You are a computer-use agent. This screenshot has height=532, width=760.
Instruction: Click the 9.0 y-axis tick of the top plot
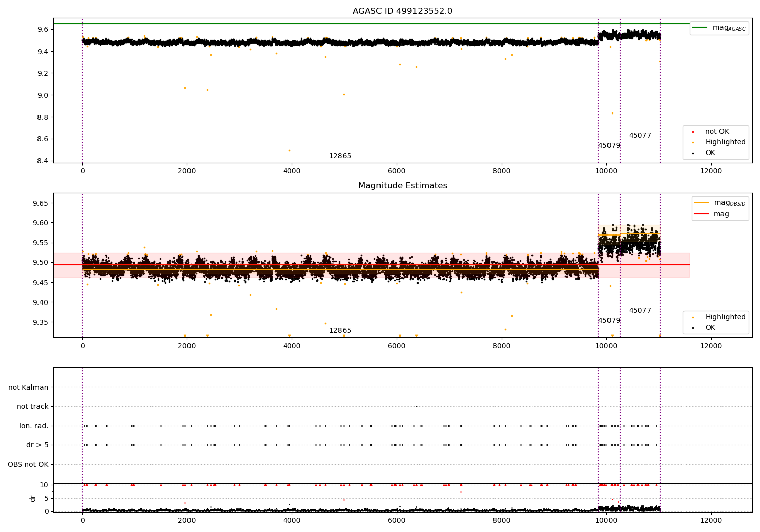click(x=43, y=95)
